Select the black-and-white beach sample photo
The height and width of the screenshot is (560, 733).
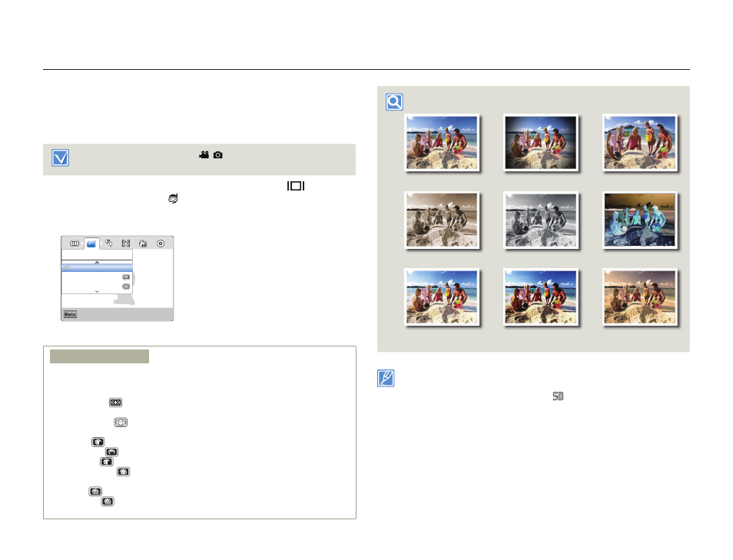pyautogui.click(x=541, y=220)
